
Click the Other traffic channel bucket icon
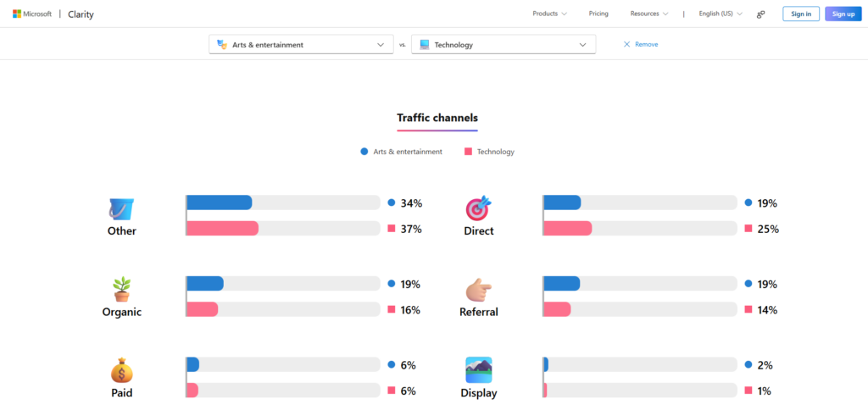[121, 208]
